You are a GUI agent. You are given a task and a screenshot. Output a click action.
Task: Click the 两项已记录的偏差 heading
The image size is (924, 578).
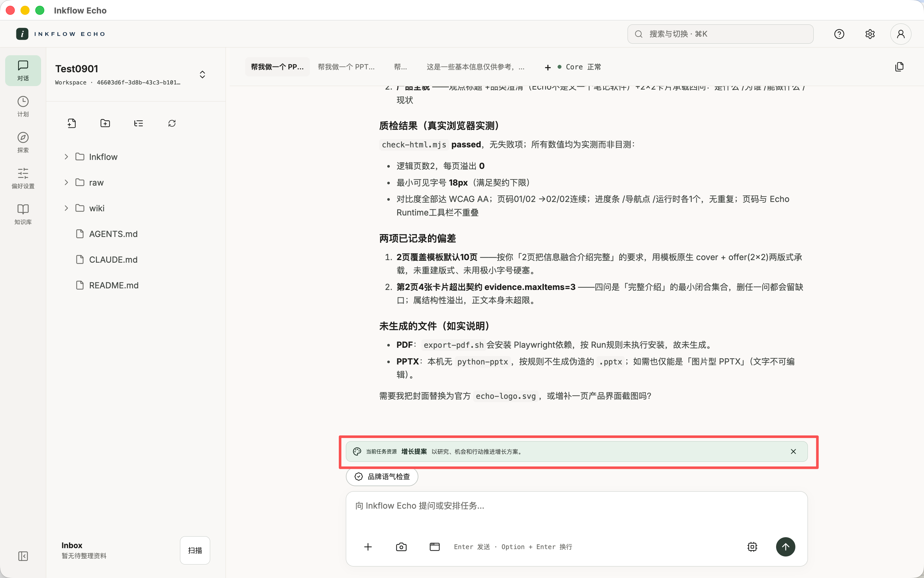417,238
